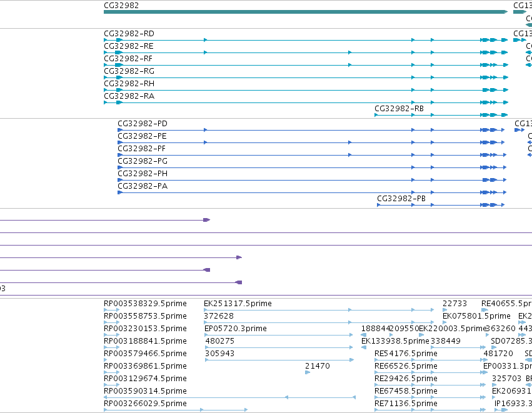Open RE66526.5prime EST label
532x413 pixels.
click(x=406, y=366)
